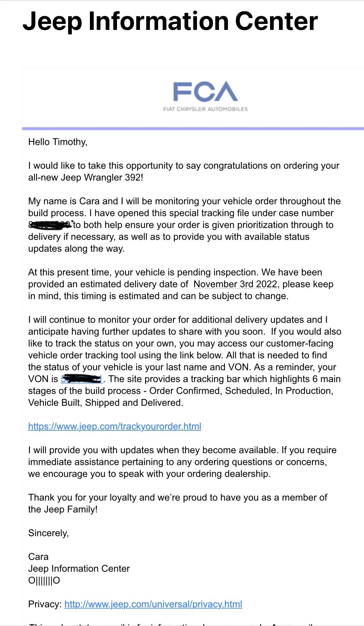Select the pending inspection status paragraph
This screenshot has height=626, width=364.
[x=181, y=284]
